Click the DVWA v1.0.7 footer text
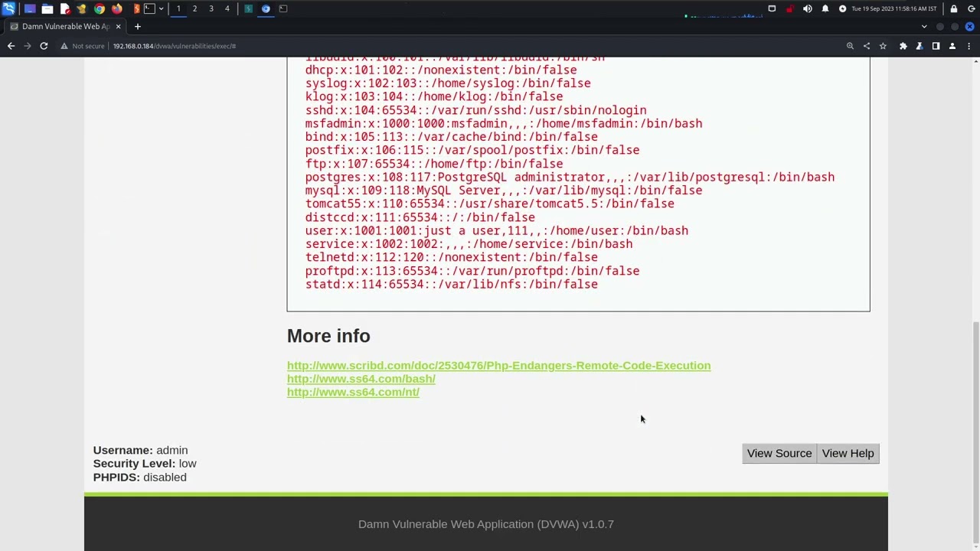This screenshot has width=980, height=551. (x=486, y=524)
